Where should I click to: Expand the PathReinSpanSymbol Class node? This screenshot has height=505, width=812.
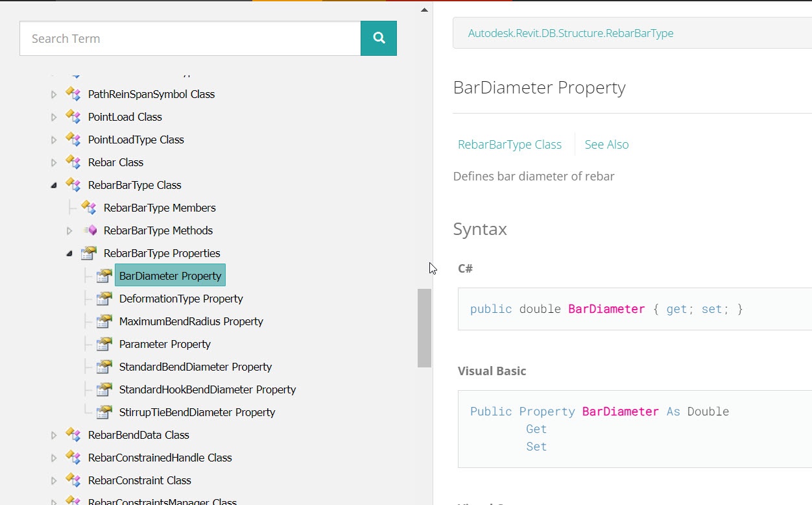coord(54,95)
